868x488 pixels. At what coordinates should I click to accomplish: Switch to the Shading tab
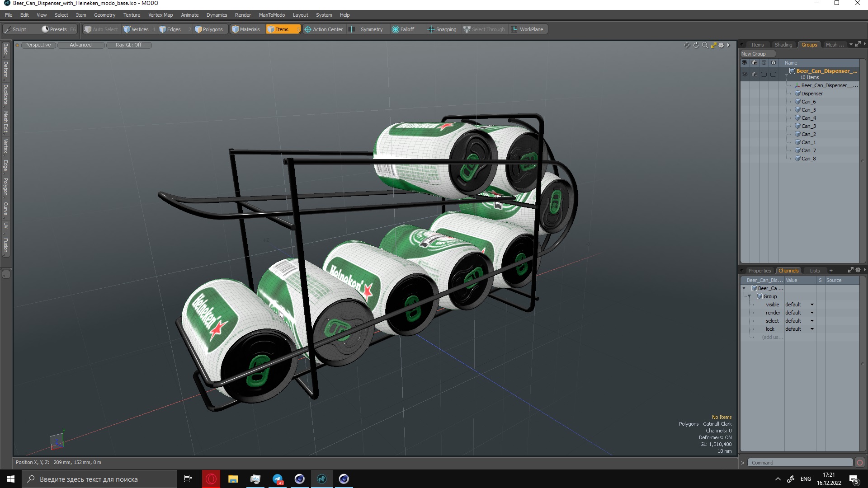(x=783, y=45)
